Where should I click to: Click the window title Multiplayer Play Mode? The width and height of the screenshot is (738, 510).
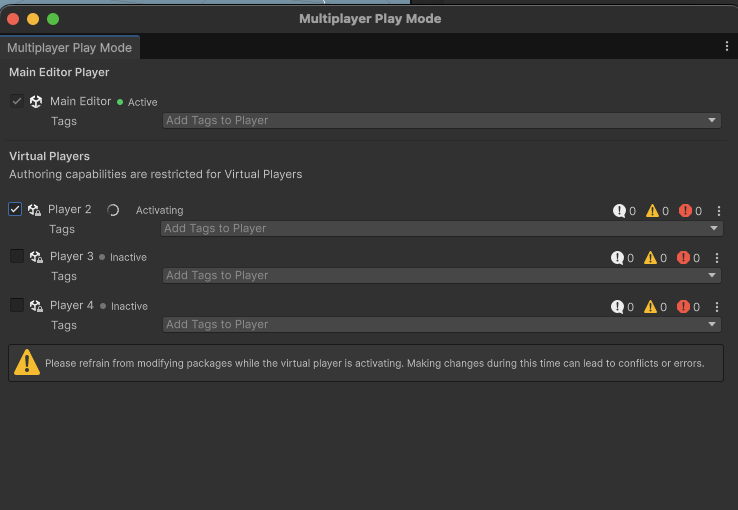click(x=370, y=19)
